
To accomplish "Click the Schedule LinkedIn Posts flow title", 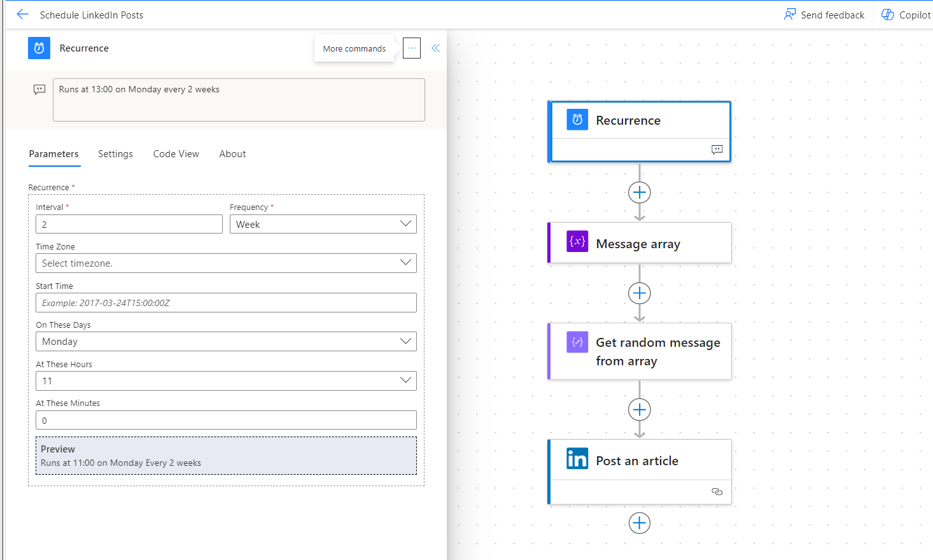I will (92, 15).
